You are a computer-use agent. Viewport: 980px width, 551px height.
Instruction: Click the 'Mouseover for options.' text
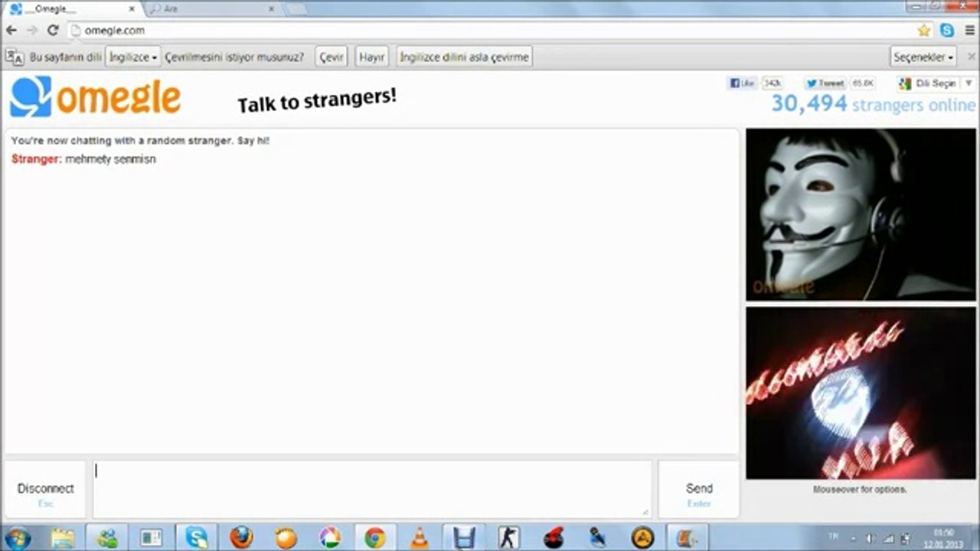click(x=860, y=489)
